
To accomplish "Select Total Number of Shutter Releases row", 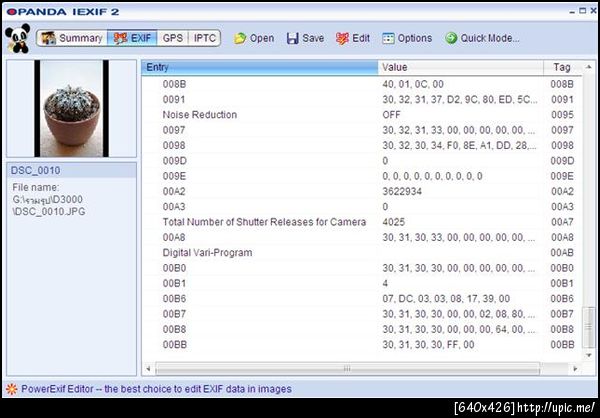I will 264,221.
